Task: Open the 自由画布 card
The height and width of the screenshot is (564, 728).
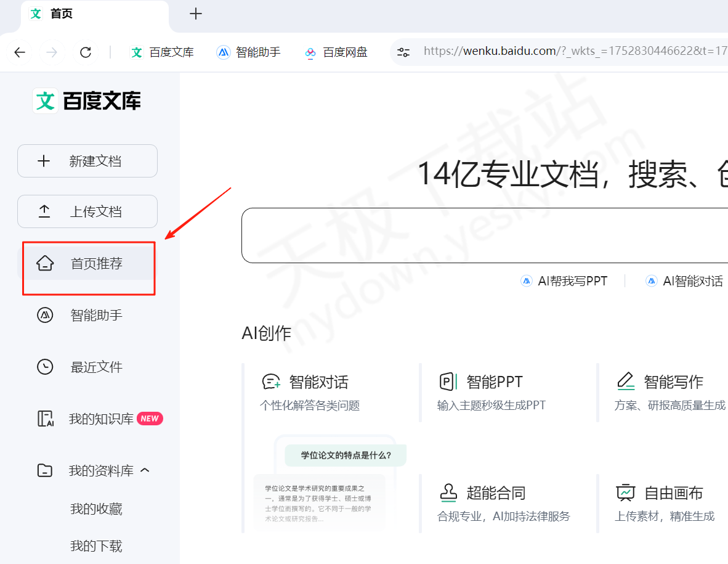Action: (663, 504)
